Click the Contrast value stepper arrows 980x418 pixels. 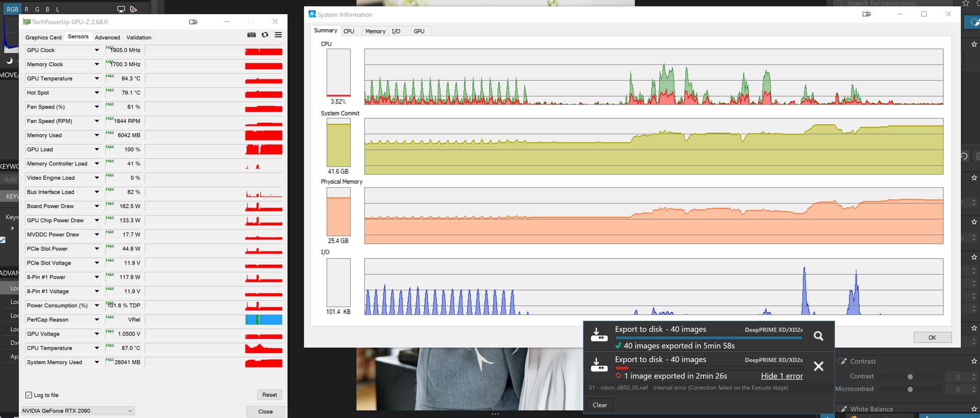click(974, 377)
